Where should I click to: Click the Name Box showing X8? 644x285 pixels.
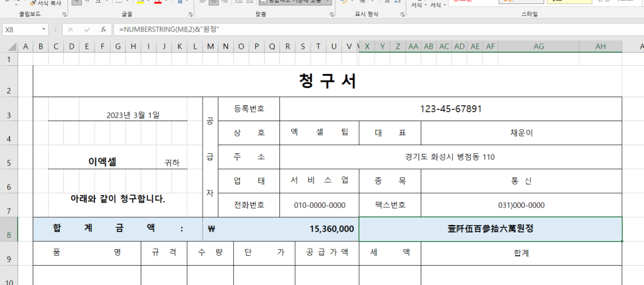coord(21,29)
